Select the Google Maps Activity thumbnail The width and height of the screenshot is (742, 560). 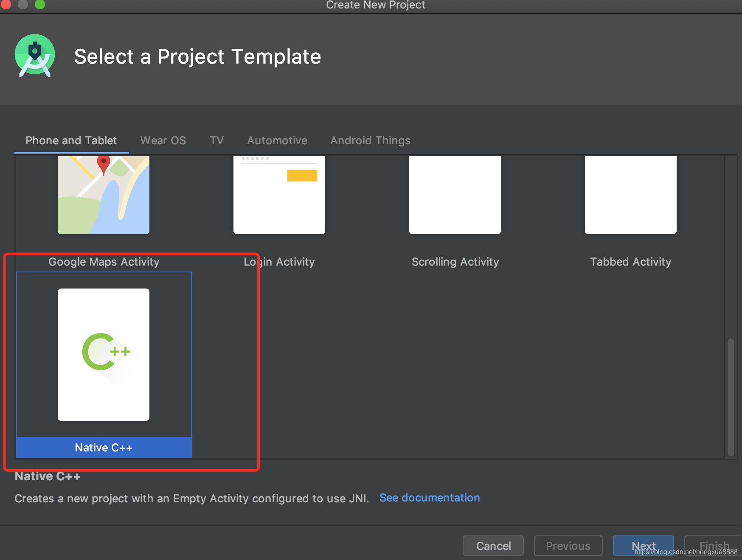(x=104, y=195)
